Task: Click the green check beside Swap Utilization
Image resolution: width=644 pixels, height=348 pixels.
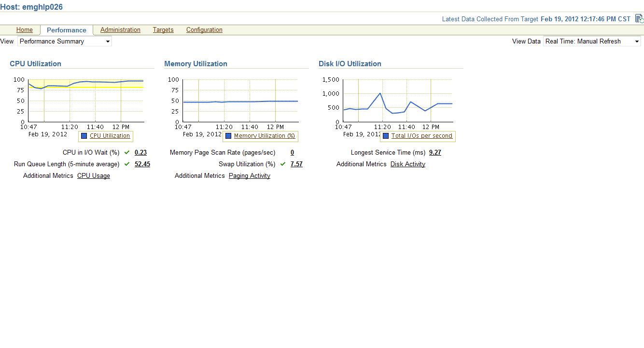Action: click(x=283, y=164)
